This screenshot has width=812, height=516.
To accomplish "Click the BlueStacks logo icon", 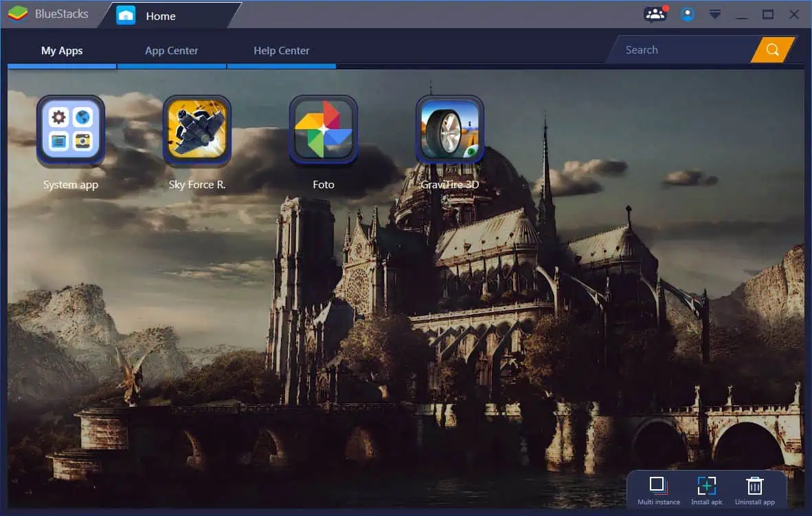I will (18, 14).
